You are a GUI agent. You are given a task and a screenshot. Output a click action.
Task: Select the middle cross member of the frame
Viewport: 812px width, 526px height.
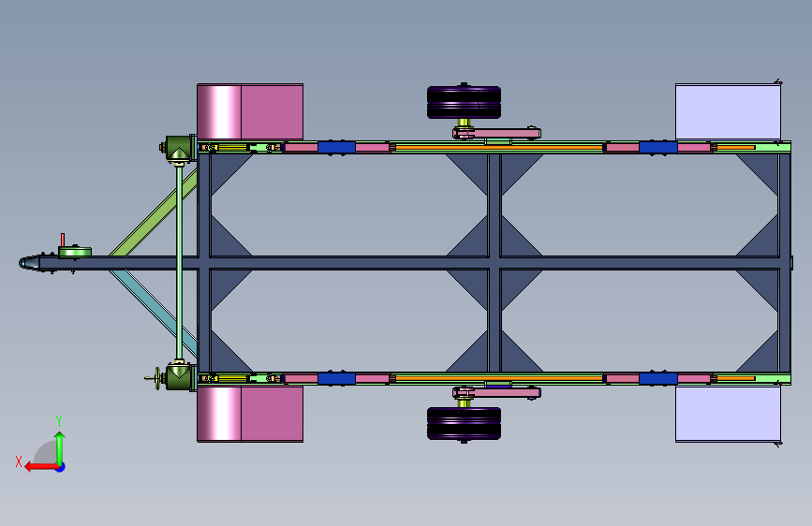click(x=495, y=263)
